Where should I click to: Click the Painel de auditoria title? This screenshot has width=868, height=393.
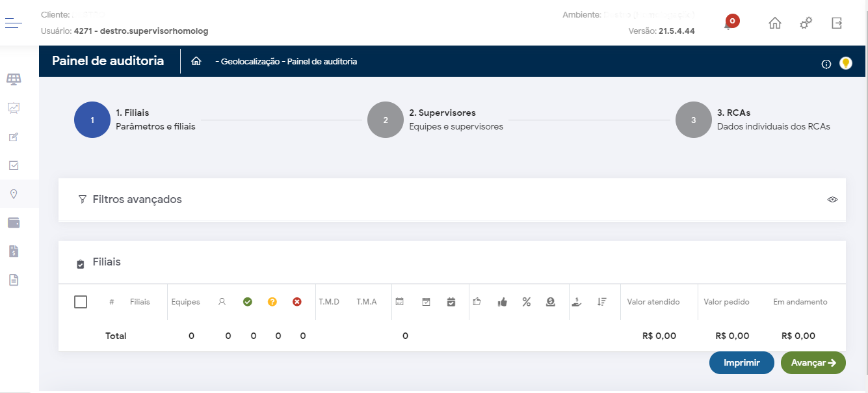[108, 61]
